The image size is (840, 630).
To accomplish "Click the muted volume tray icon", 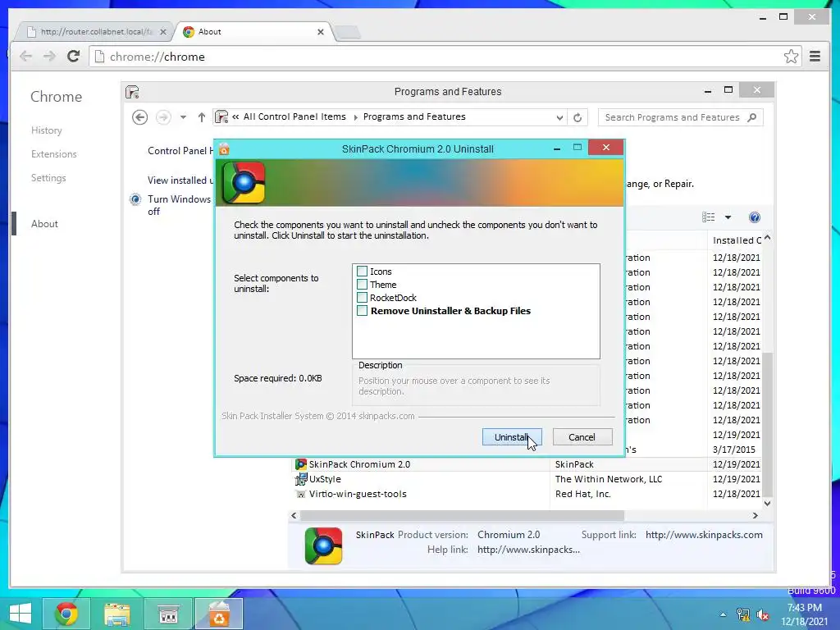I will (763, 615).
